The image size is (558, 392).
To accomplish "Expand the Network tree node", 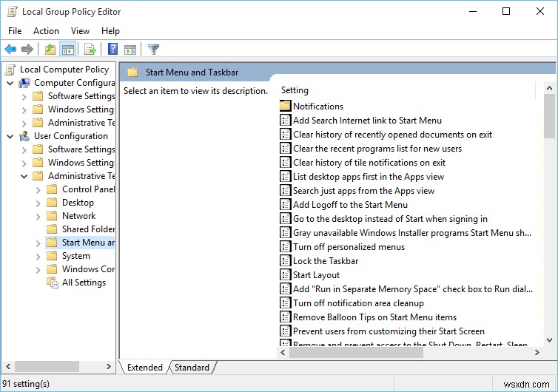I will tap(38, 217).
